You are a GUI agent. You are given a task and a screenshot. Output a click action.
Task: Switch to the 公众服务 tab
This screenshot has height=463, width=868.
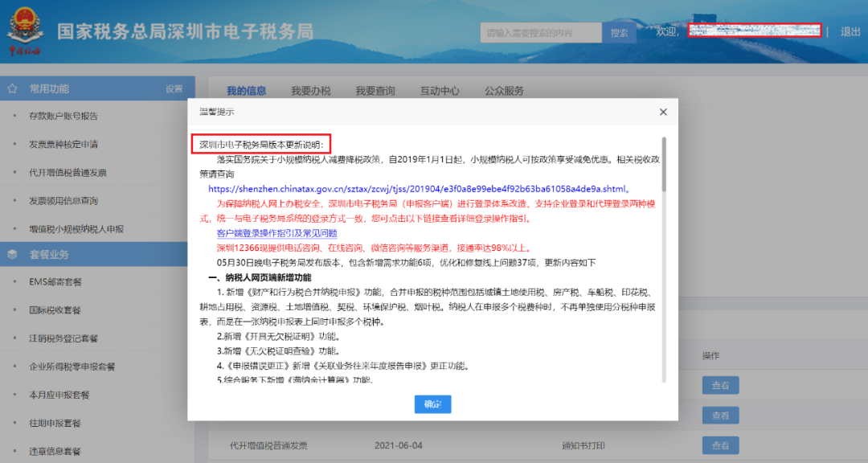click(504, 91)
